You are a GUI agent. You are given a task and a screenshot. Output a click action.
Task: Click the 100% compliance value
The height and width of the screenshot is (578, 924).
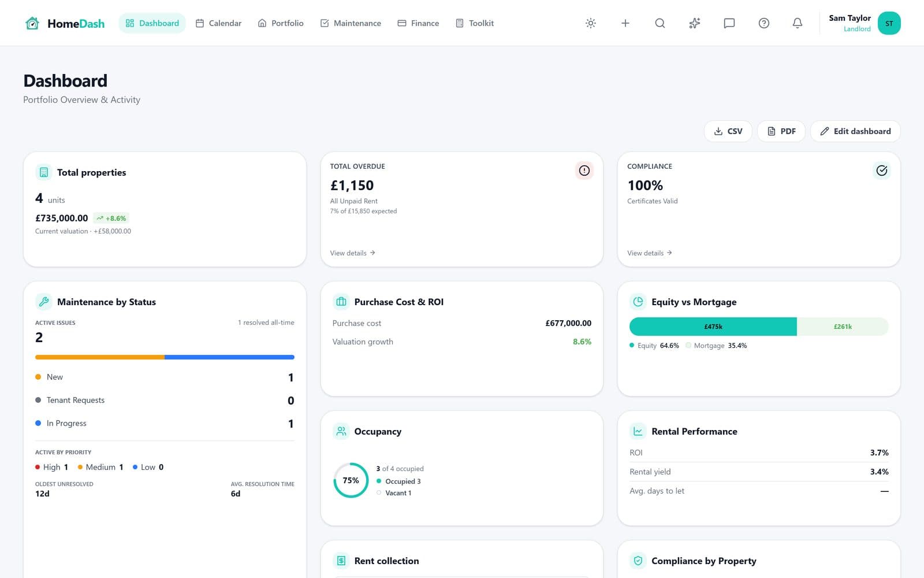point(645,186)
